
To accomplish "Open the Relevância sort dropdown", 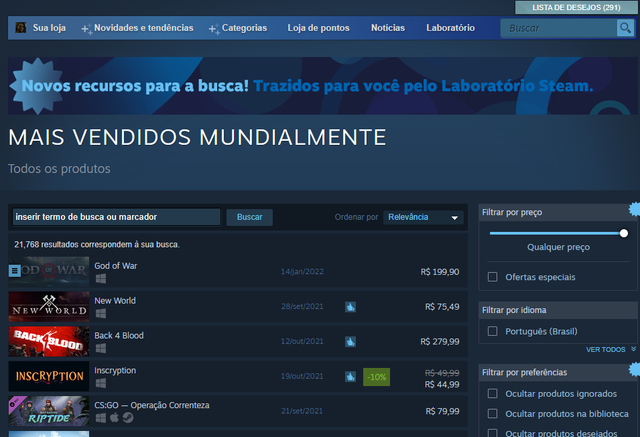I will [423, 217].
